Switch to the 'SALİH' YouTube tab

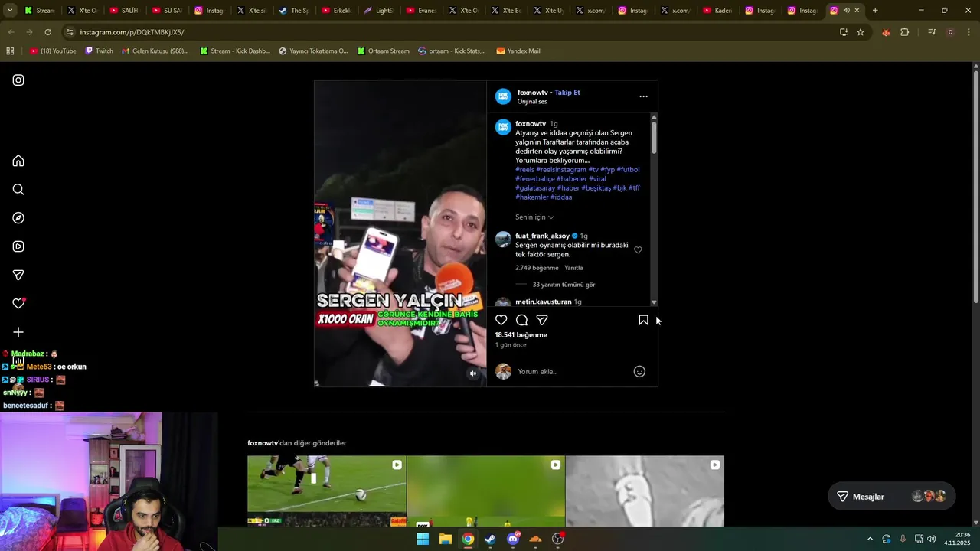125,11
